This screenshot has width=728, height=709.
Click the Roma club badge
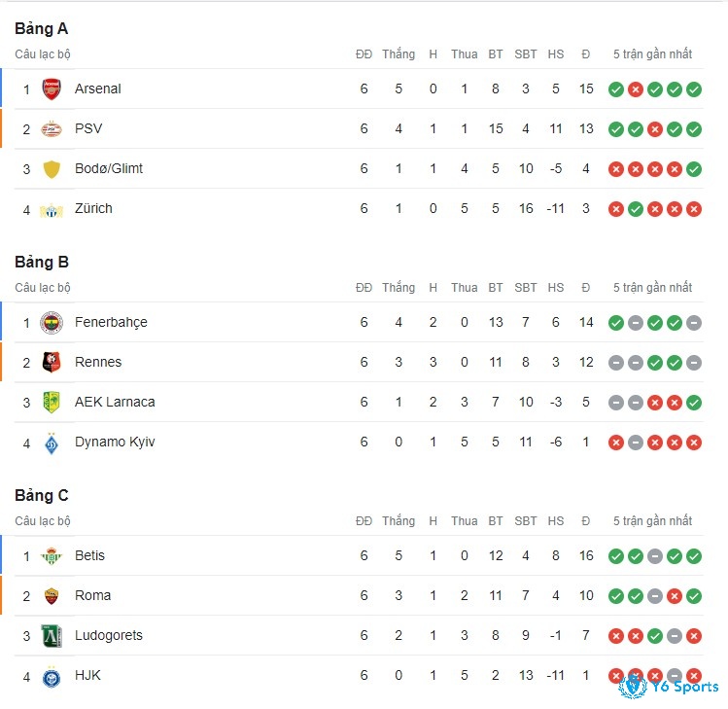pos(52,595)
